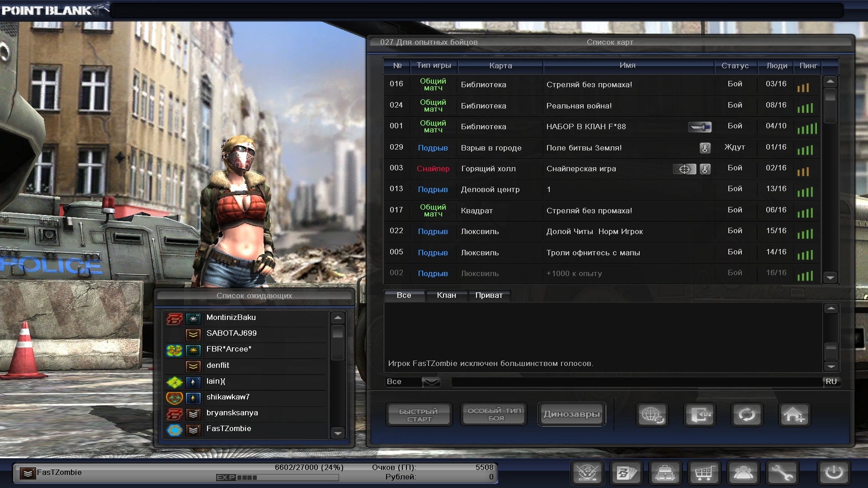Click the enter room door icon

[x=699, y=414]
